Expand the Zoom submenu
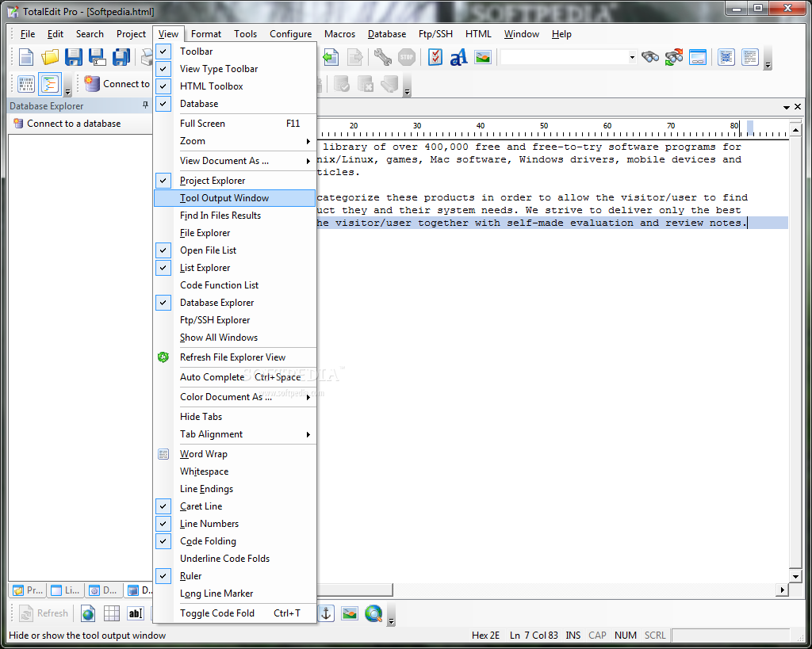The image size is (812, 649). coord(235,141)
